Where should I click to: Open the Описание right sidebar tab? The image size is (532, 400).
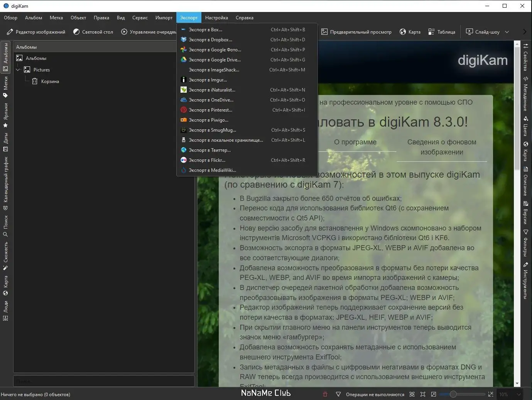tap(525, 181)
